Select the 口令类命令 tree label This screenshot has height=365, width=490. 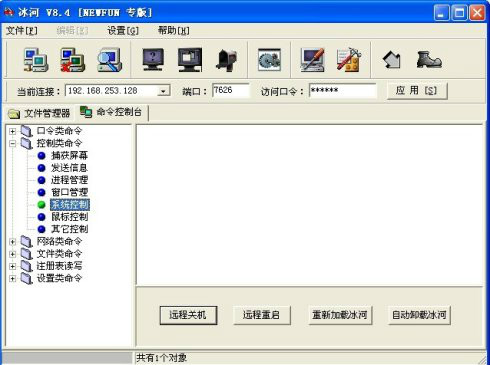coord(59,131)
